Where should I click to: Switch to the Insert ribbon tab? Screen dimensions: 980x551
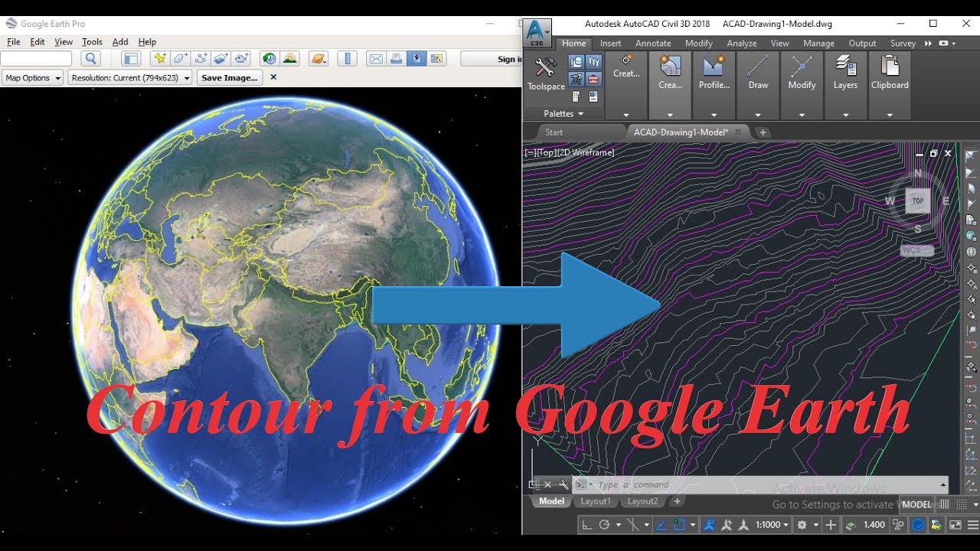coord(610,44)
